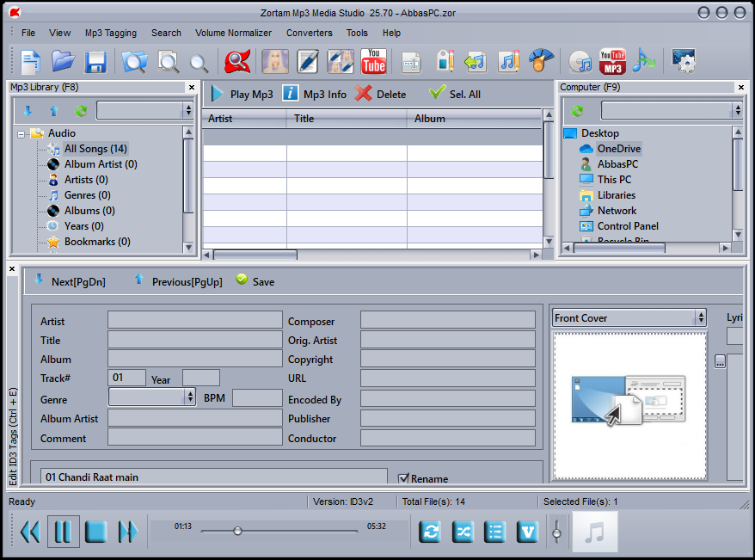Viewport: 755px width, 560px height.
Task: Open the Mp3 Library filter dropdown
Action: [188, 110]
